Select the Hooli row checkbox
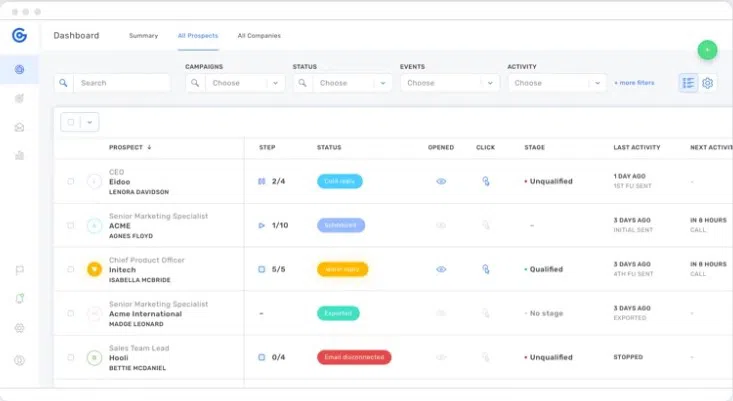Viewport: 733px width, 401px height. (x=70, y=357)
